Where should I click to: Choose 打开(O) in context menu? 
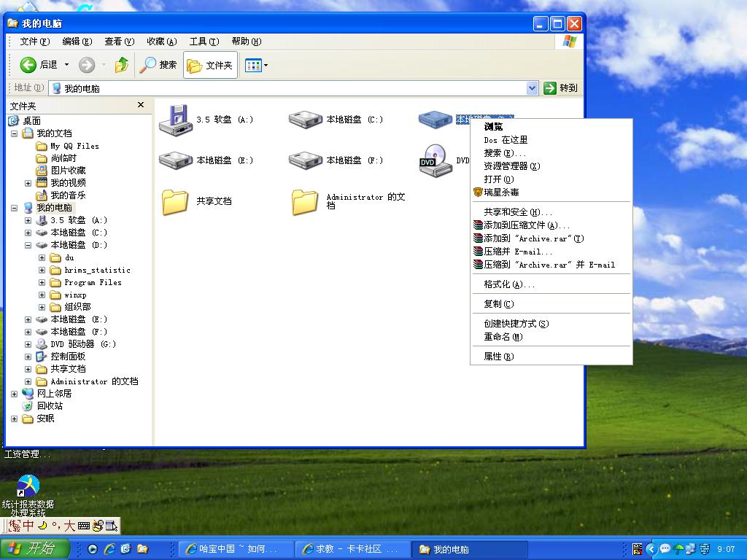(x=551, y=179)
